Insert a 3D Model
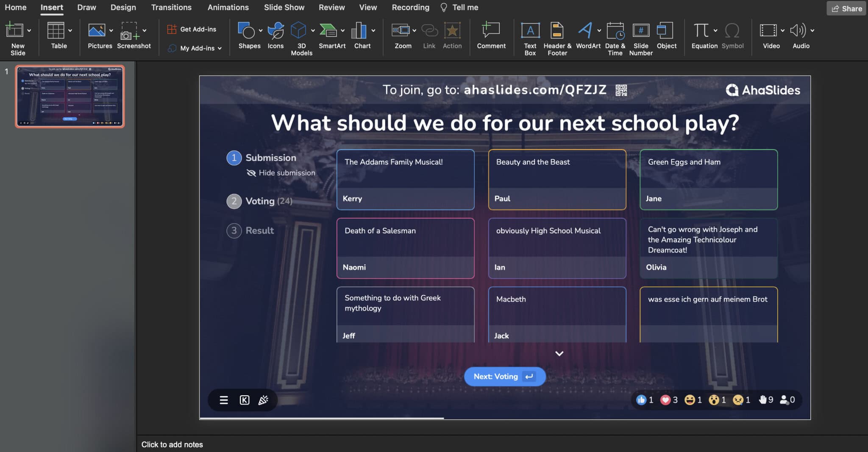Viewport: 868px width, 452px height. pos(300,36)
